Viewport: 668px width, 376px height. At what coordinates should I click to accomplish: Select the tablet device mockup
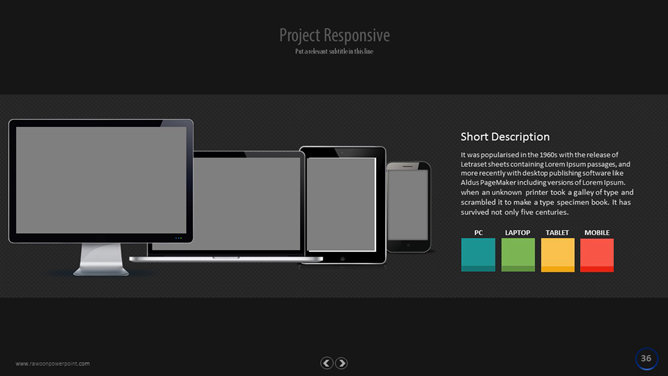coord(343,205)
